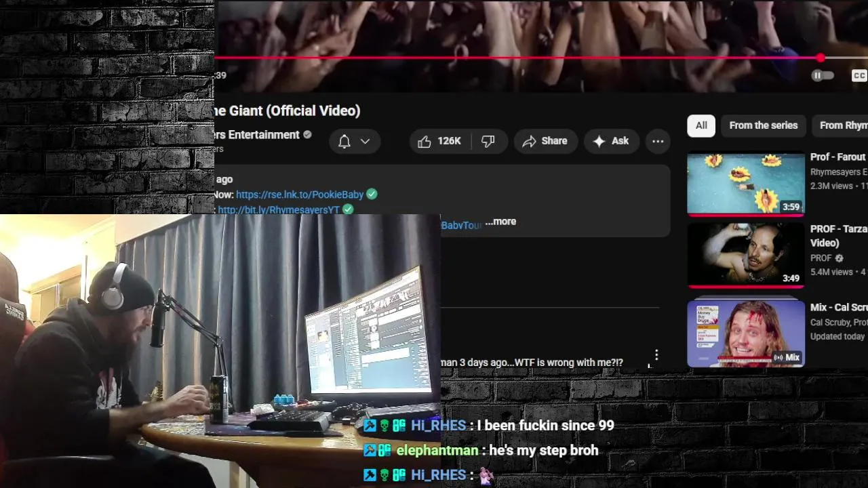Click the Hi_RHES username in top chat message

[x=438, y=426]
